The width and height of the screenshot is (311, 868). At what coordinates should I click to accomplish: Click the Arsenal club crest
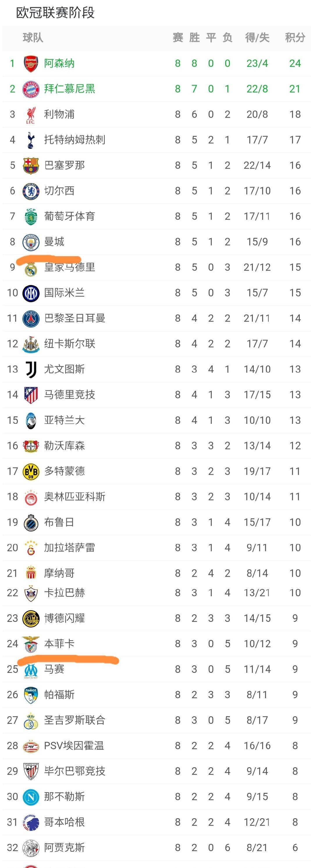click(31, 63)
